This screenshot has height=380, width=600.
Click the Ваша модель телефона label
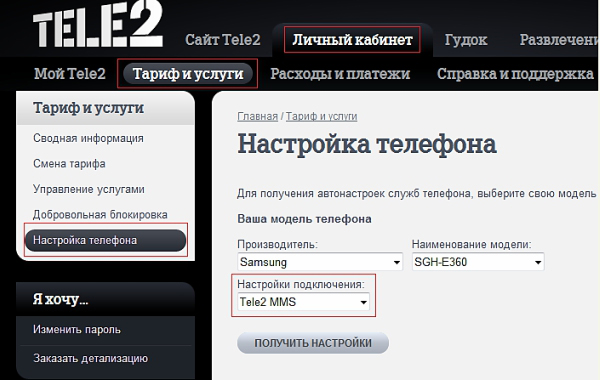(x=305, y=219)
